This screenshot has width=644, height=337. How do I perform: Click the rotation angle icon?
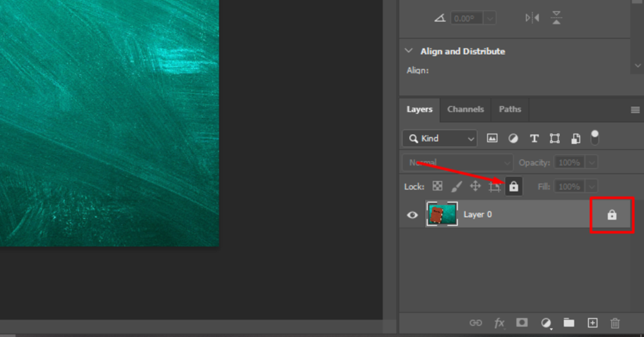[x=440, y=18]
